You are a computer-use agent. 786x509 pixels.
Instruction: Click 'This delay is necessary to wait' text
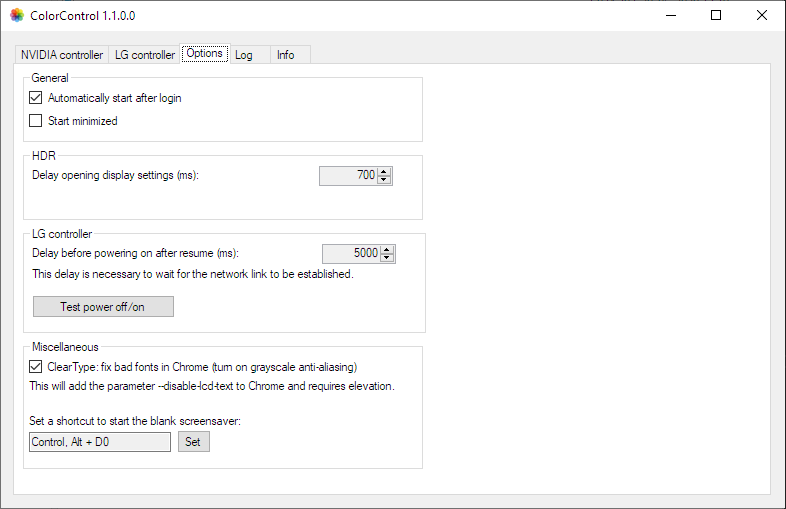click(193, 274)
